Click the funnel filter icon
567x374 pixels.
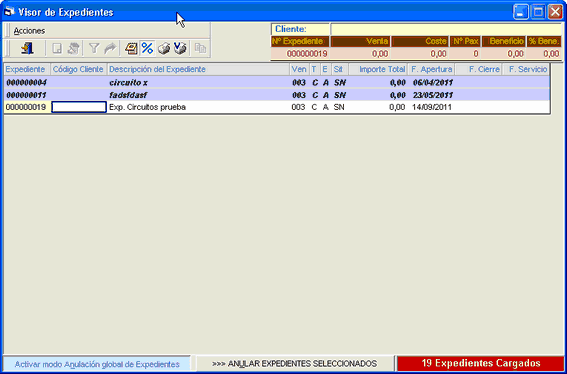click(x=94, y=48)
